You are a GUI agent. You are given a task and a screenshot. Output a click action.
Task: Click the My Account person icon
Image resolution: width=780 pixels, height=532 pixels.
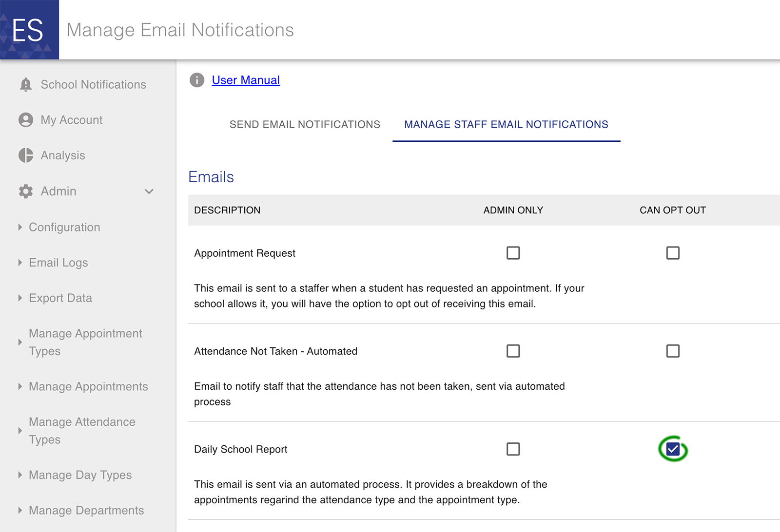point(26,120)
